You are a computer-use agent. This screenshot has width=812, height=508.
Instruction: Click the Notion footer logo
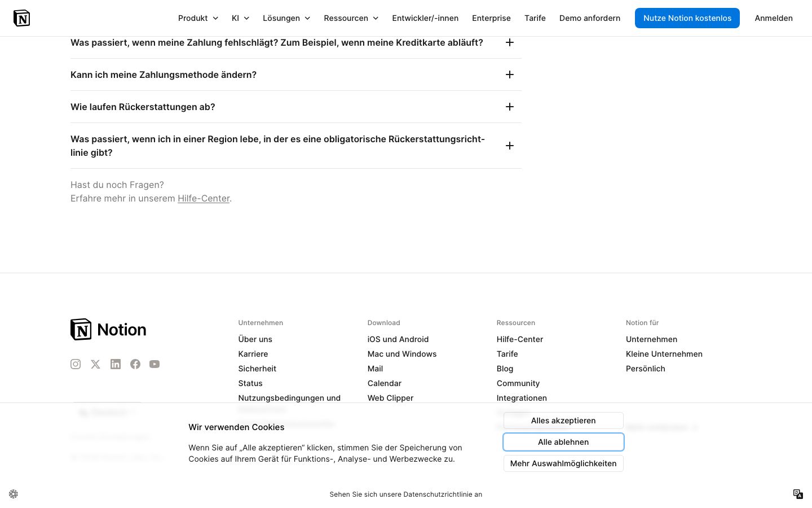click(108, 330)
